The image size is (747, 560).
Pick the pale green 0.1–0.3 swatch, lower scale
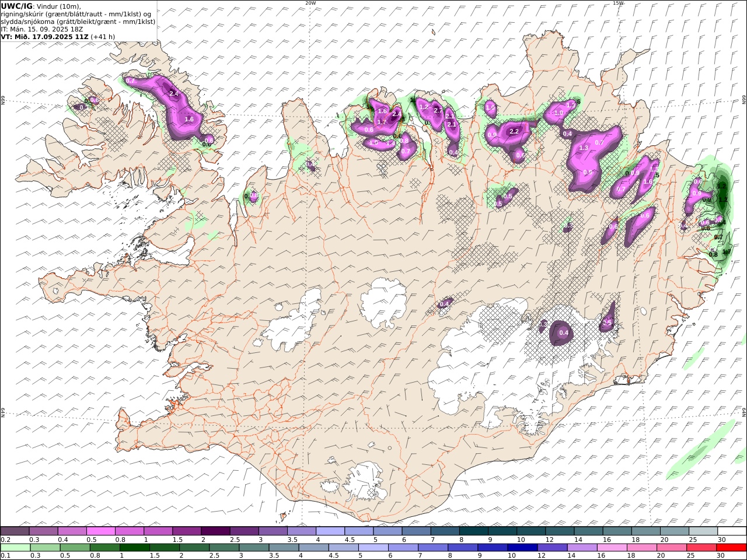coord(15,547)
